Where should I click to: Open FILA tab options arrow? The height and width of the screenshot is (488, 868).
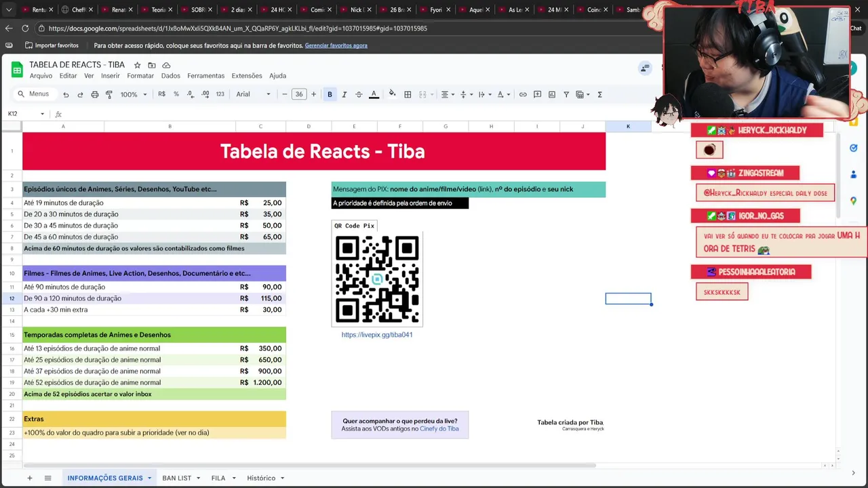pos(233,479)
